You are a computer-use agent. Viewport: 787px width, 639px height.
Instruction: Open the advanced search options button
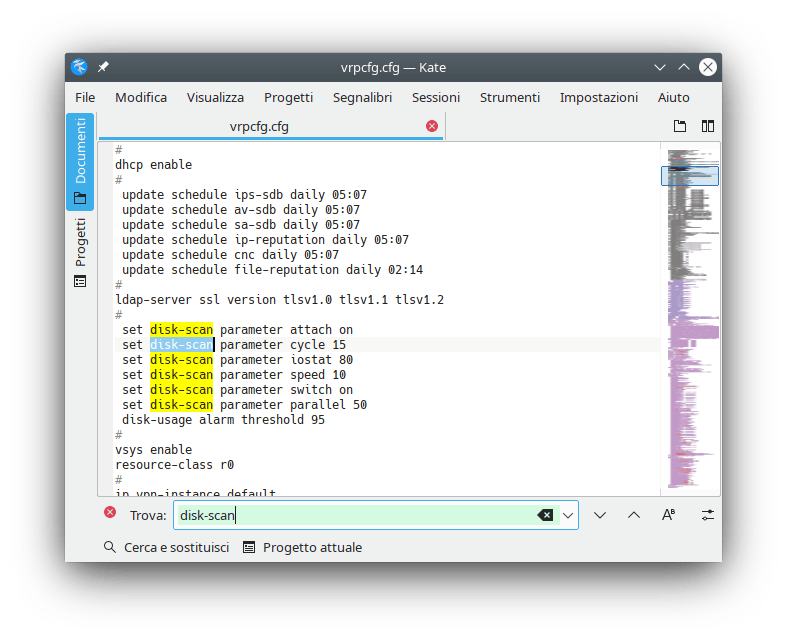pos(708,515)
